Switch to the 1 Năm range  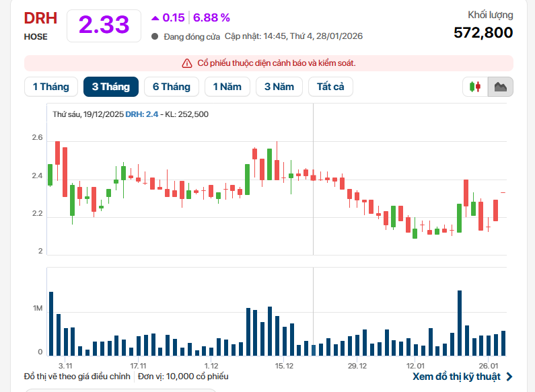[227, 87]
